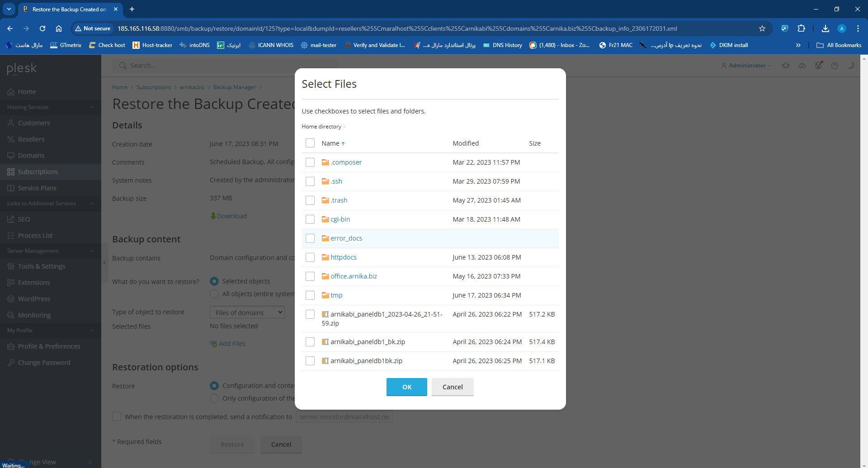Image resolution: width=868 pixels, height=468 pixels.
Task: Open the browser downloads icon
Action: (825, 28)
